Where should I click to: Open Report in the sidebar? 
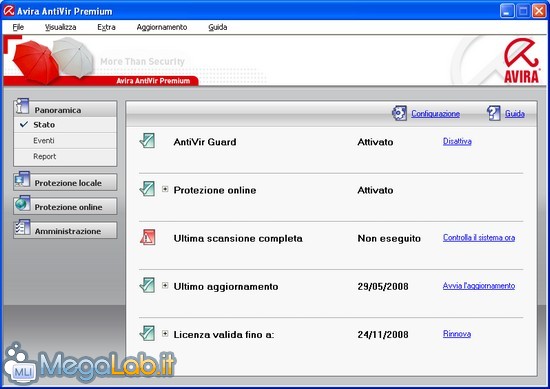(65, 156)
